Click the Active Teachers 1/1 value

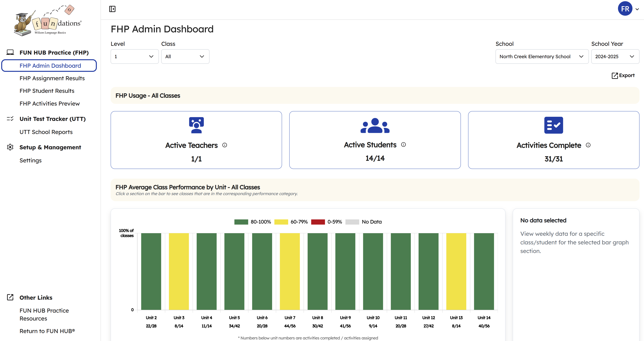196,159
